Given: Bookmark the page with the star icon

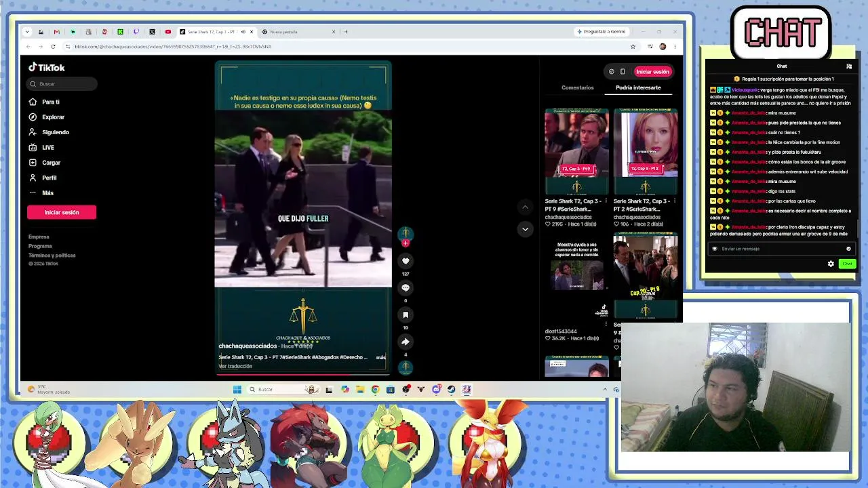Looking at the screenshot, I should coord(633,46).
